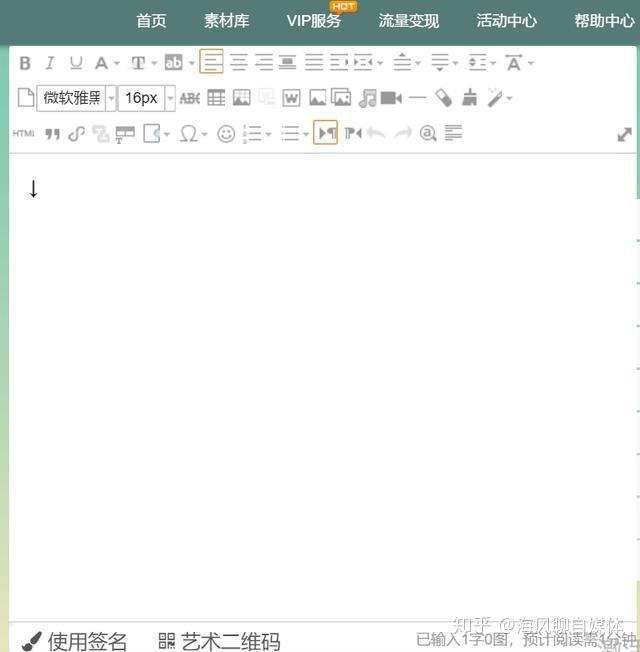Click the landscape picture icon beside the table icon
Image resolution: width=640 pixels, height=652 pixels.
pyautogui.click(x=242, y=98)
